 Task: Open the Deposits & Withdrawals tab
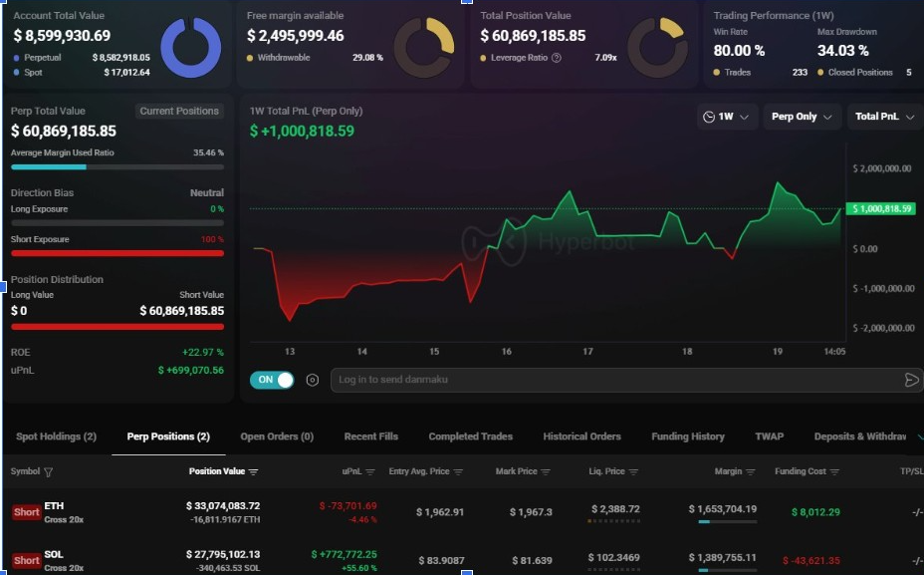point(860,436)
